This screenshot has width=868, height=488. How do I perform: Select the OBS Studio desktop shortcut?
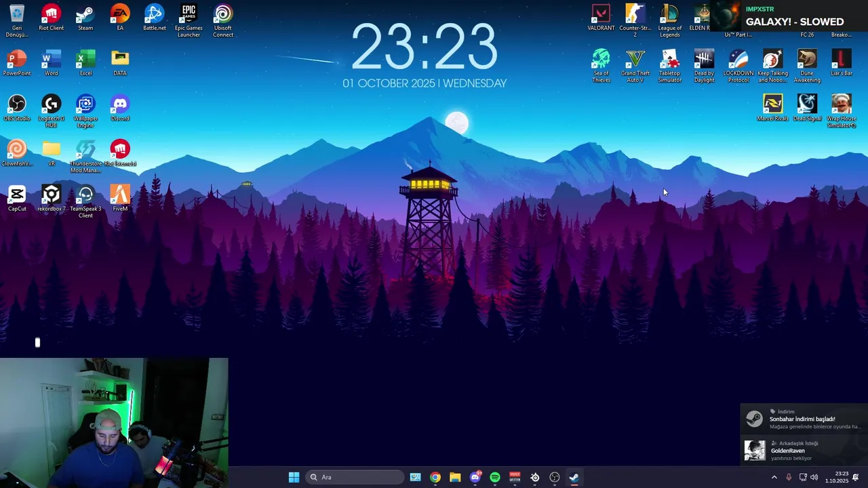click(17, 108)
